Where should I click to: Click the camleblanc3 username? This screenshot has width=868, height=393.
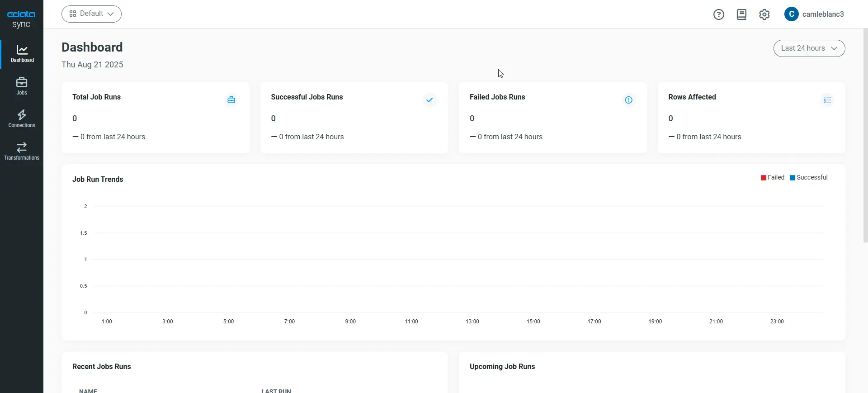tap(823, 14)
